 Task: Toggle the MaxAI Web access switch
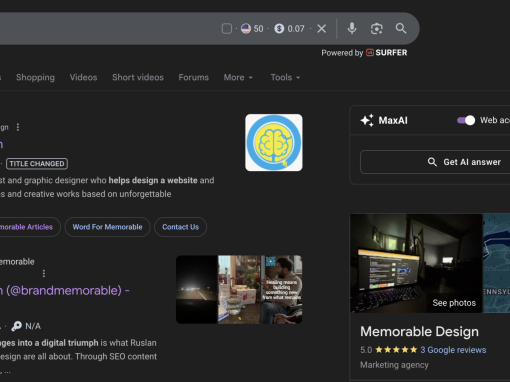466,120
